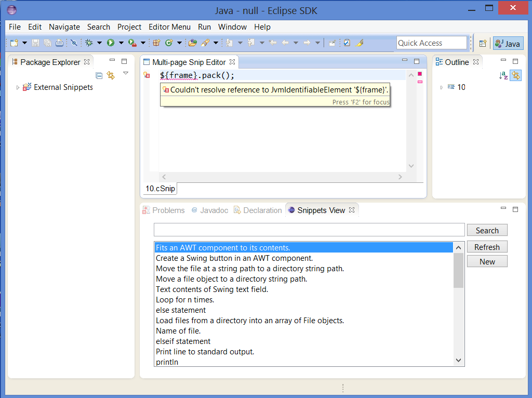
Task: Open the Editor Menu menu
Action: pyautogui.click(x=170, y=27)
